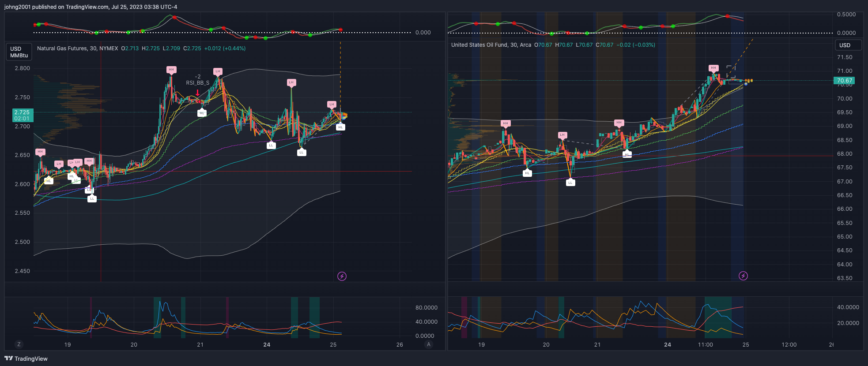Click 2.550 on the Gas price axis
Viewport: 868px width, 366px height.
(x=22, y=213)
